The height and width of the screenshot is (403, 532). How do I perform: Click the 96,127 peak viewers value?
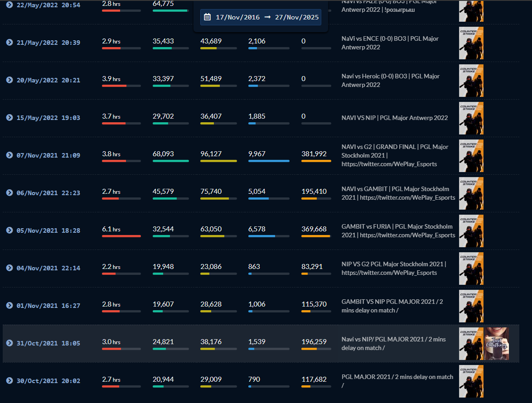pyautogui.click(x=211, y=154)
